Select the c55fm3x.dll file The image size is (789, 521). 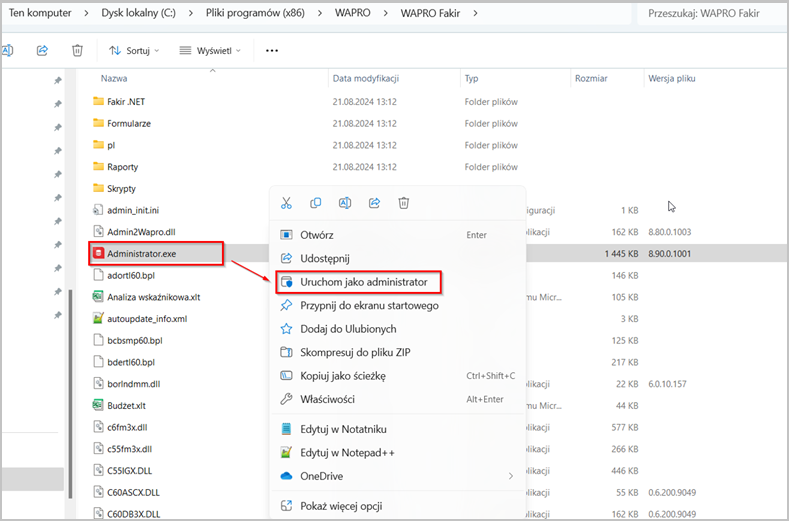click(129, 449)
